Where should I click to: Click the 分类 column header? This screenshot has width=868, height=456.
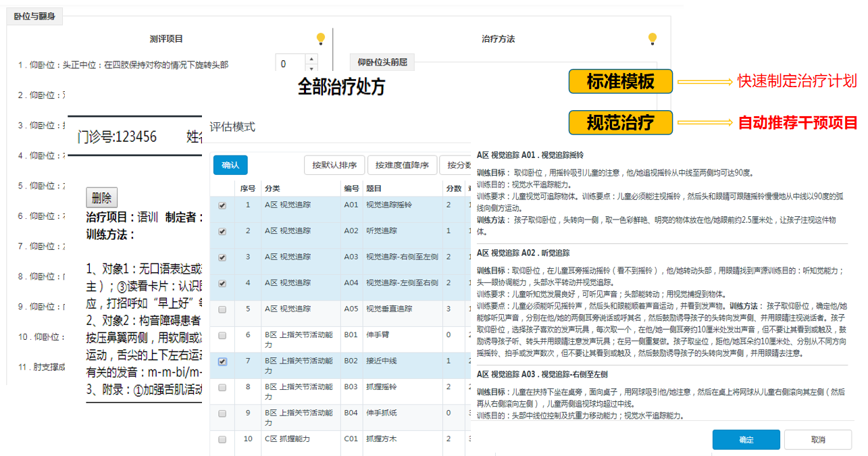tap(301, 188)
